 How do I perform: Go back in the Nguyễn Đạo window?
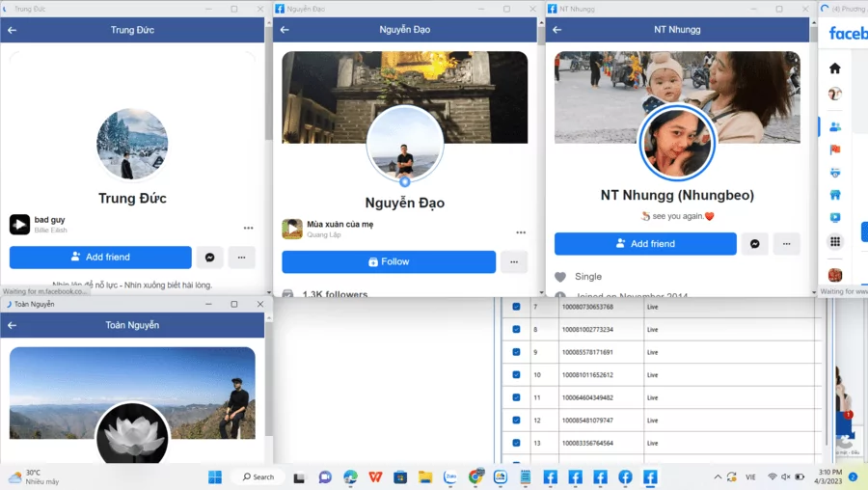(285, 30)
